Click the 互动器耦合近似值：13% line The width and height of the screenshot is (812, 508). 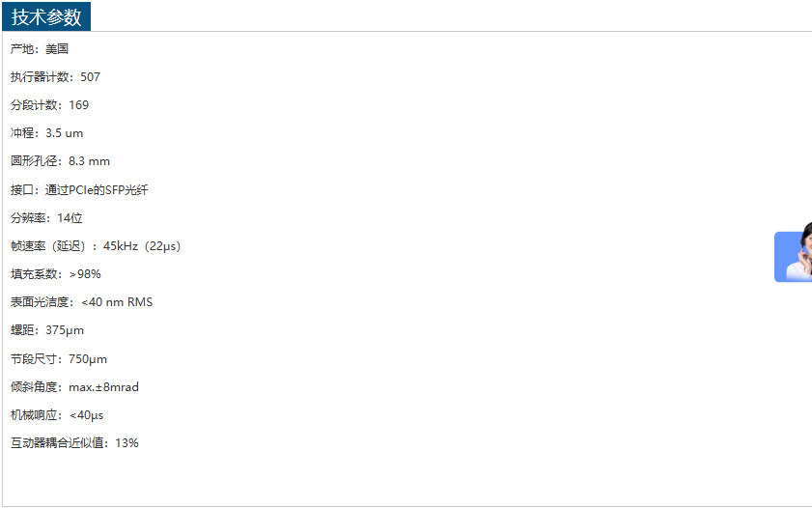click(x=74, y=443)
